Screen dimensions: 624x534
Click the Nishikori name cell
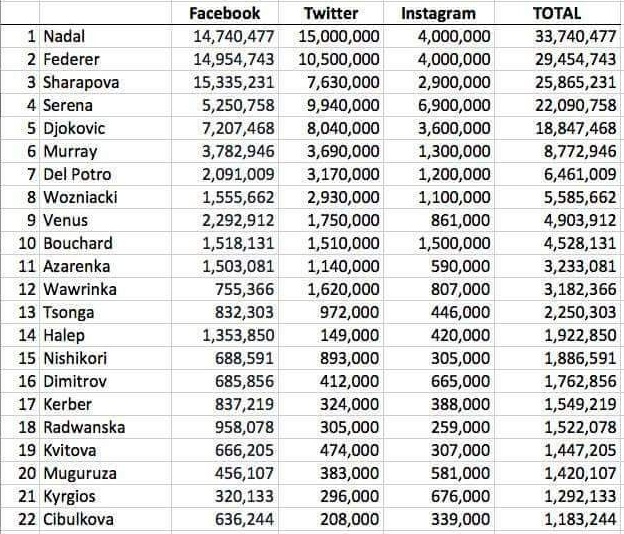[78, 358]
